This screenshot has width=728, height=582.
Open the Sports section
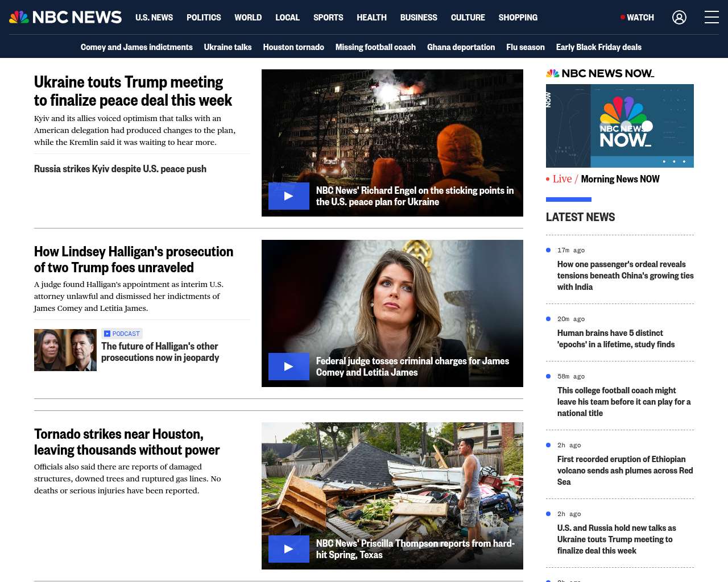point(328,18)
